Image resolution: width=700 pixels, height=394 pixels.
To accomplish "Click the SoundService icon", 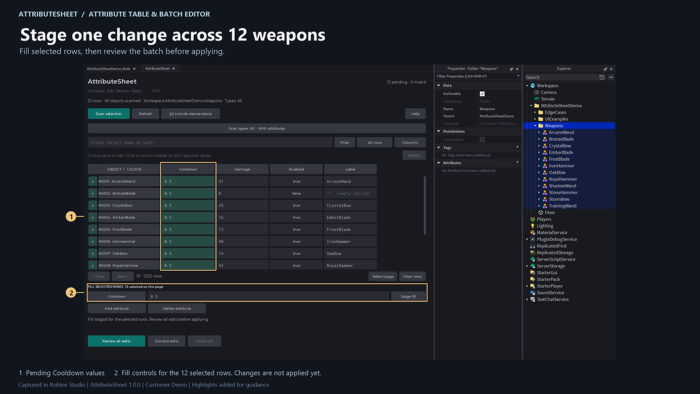I will coord(533,293).
